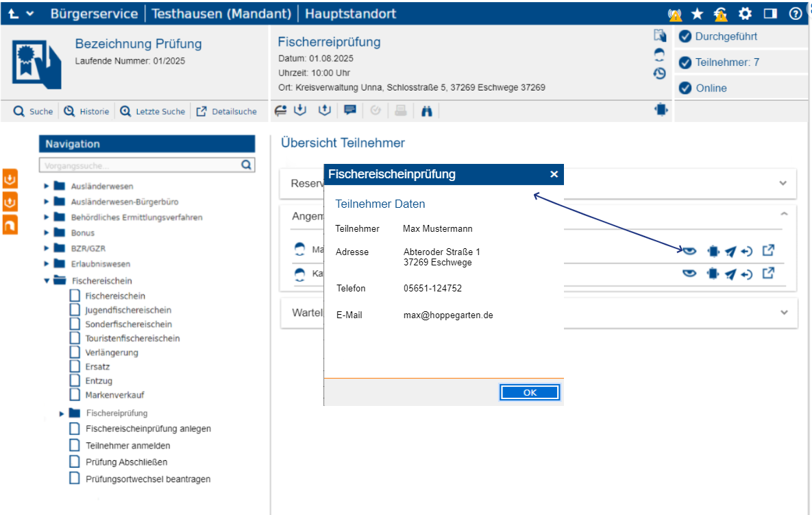Viewport: 812px width, 515px height.
Task: Open second participant in external window icon
Action: click(769, 274)
